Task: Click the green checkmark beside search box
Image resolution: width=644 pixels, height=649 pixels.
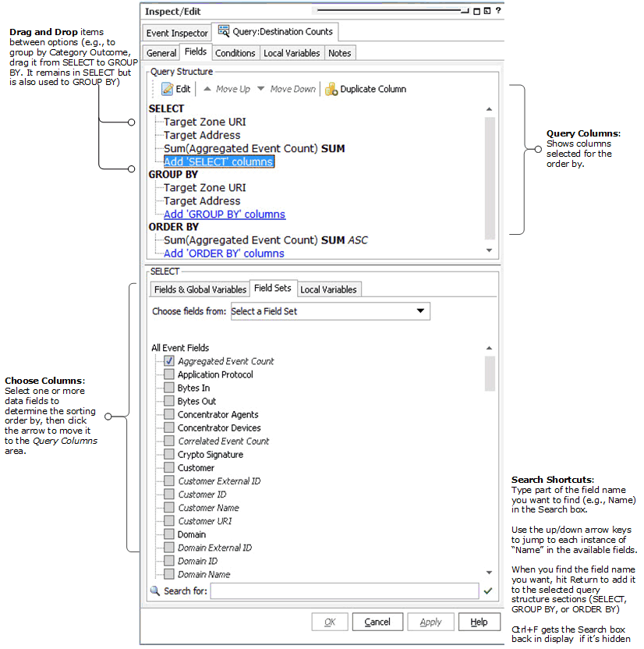Action: coord(488,591)
